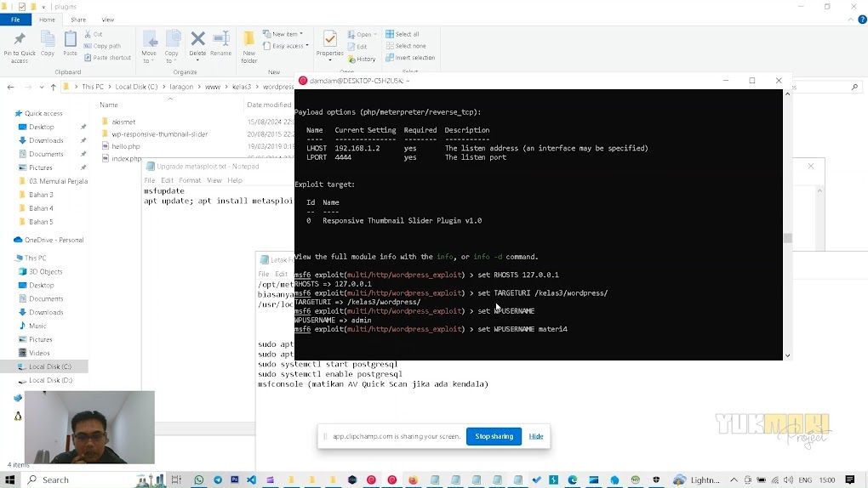This screenshot has height=488, width=868.
Task: Open Properties from the ribbon
Action: tap(330, 43)
